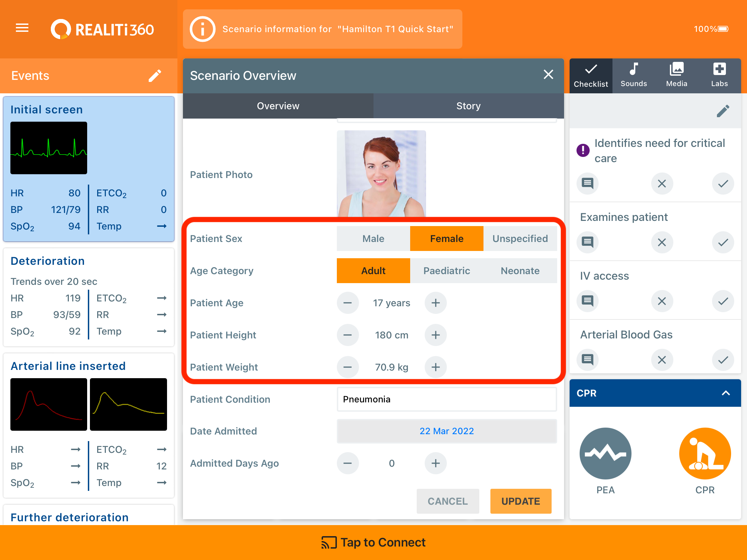Image resolution: width=747 pixels, height=560 pixels.
Task: Click the Patient Condition text field
Action: pyautogui.click(x=446, y=399)
